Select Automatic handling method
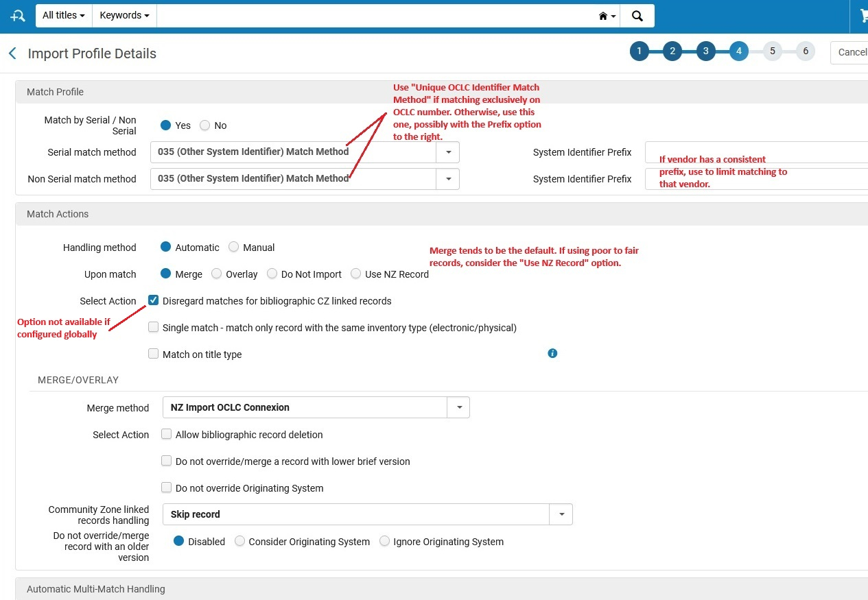 tap(165, 248)
